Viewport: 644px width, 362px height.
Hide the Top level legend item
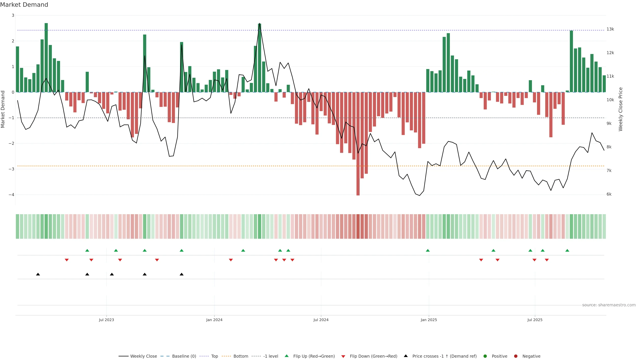(x=214, y=356)
